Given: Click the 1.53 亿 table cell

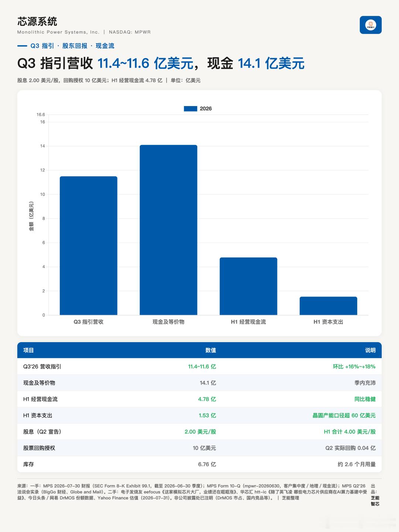Looking at the screenshot, I should point(207,415).
